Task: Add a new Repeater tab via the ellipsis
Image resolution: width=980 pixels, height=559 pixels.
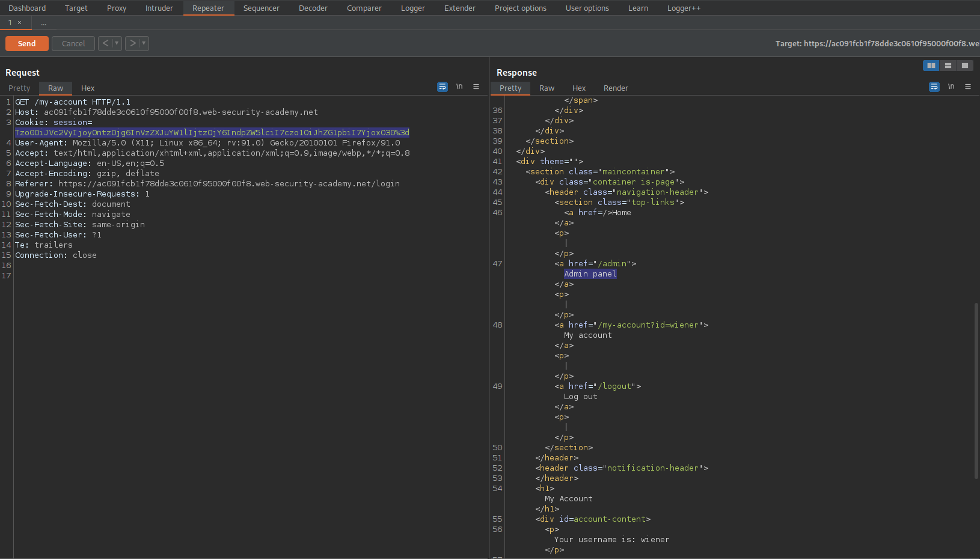Action: [x=43, y=23]
